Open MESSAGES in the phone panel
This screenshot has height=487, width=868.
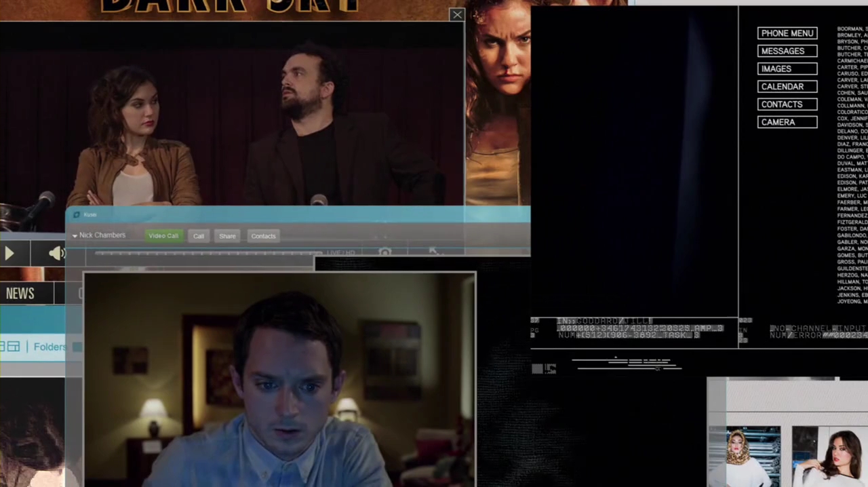pyautogui.click(x=787, y=51)
